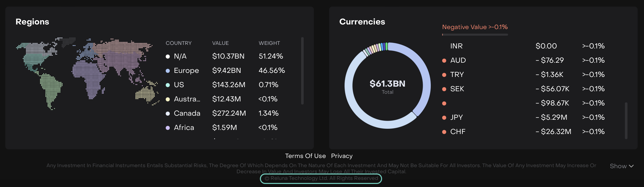Image resolution: width=644 pixels, height=187 pixels.
Task: Select the Negative Value >-0.1% tab
Action: 475,27
